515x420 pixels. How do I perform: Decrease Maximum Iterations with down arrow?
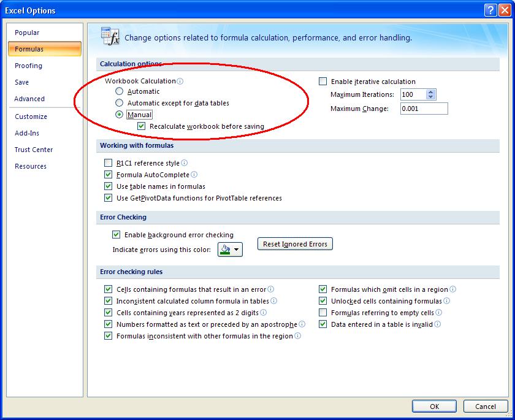click(430, 97)
